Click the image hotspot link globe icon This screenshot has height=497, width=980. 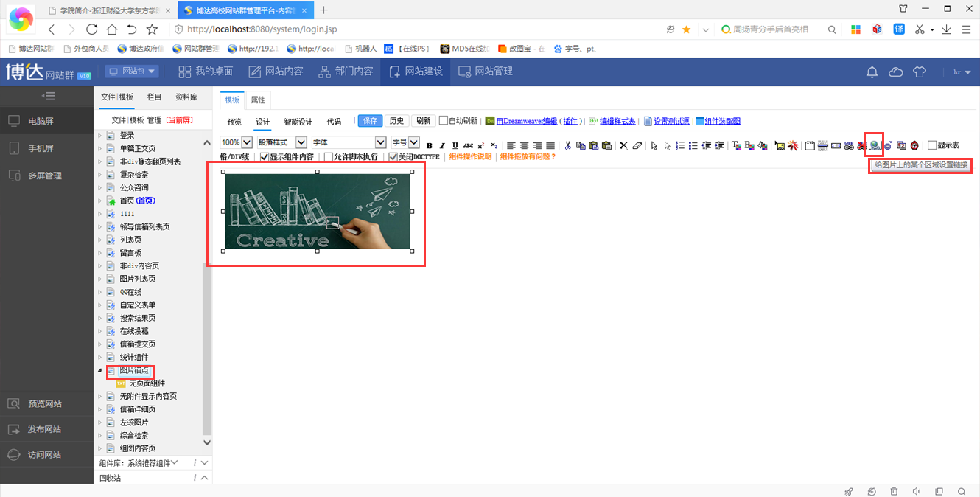point(874,145)
